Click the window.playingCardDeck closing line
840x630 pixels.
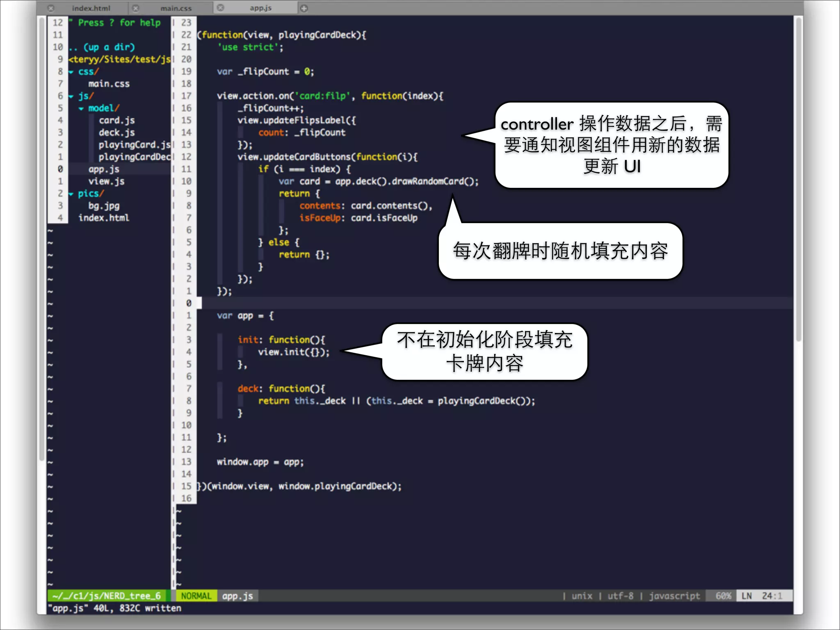click(x=299, y=486)
